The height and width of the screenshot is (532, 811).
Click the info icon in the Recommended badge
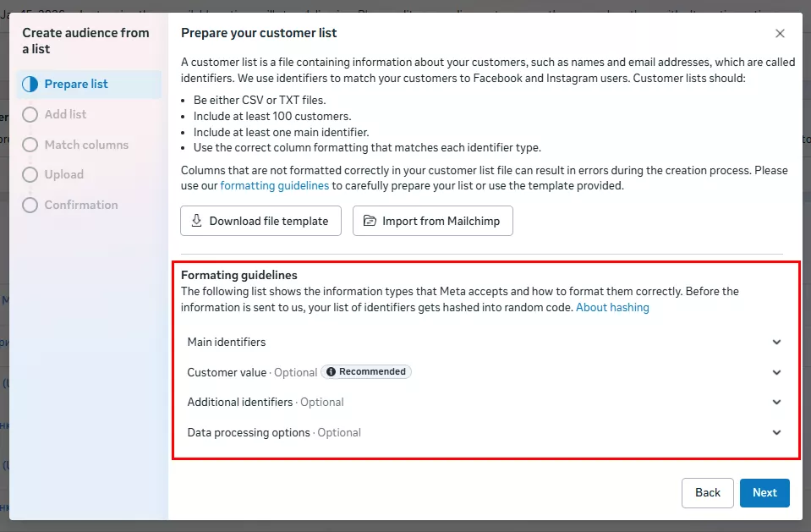(331, 372)
